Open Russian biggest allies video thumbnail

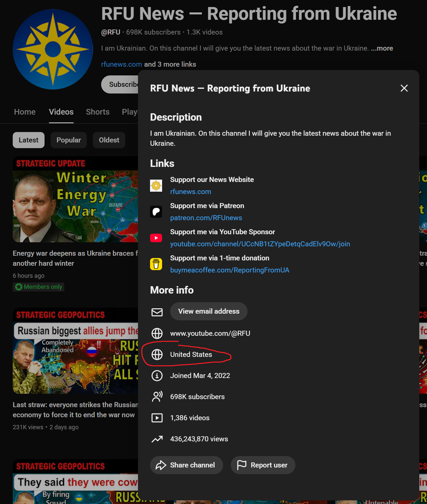click(x=75, y=351)
